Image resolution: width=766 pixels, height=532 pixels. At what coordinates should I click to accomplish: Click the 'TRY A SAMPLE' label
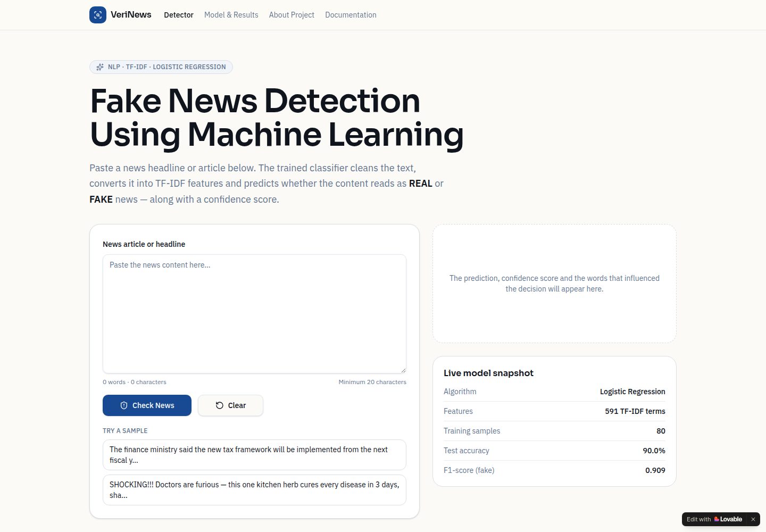(125, 431)
